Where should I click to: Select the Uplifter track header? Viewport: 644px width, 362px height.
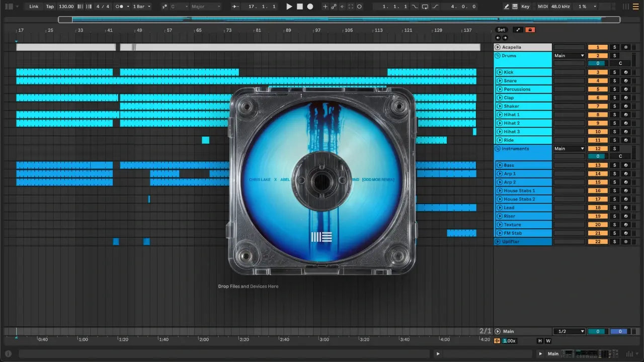point(523,242)
